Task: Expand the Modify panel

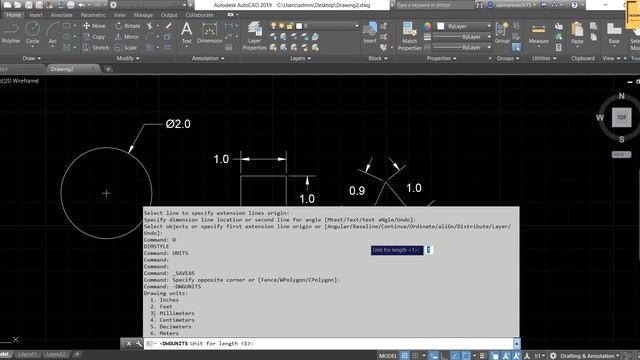Action: pos(128,58)
